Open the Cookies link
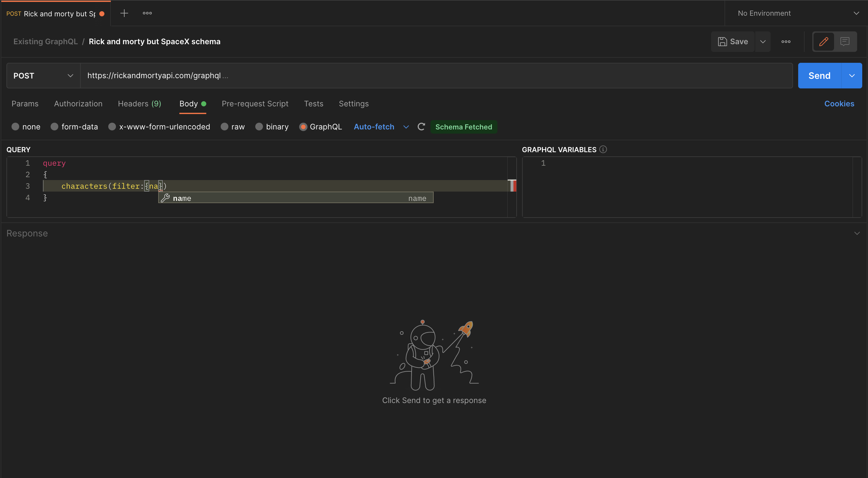 839,103
